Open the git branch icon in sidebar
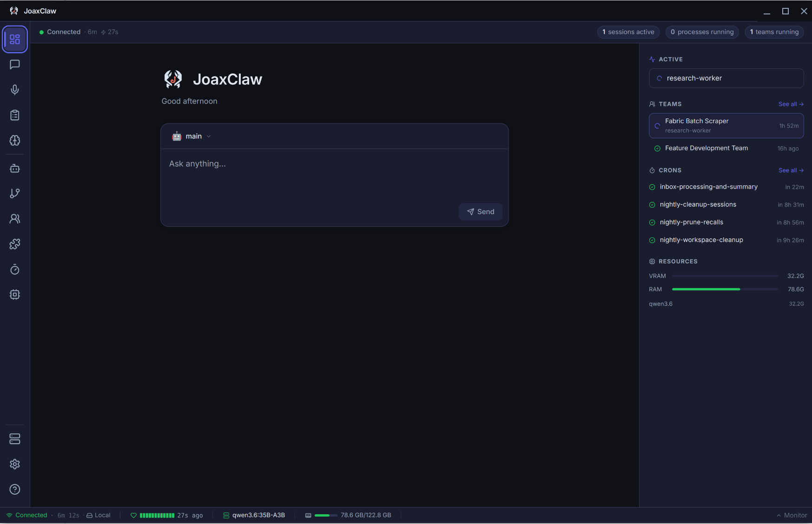The height and width of the screenshot is (524, 812). tap(15, 193)
